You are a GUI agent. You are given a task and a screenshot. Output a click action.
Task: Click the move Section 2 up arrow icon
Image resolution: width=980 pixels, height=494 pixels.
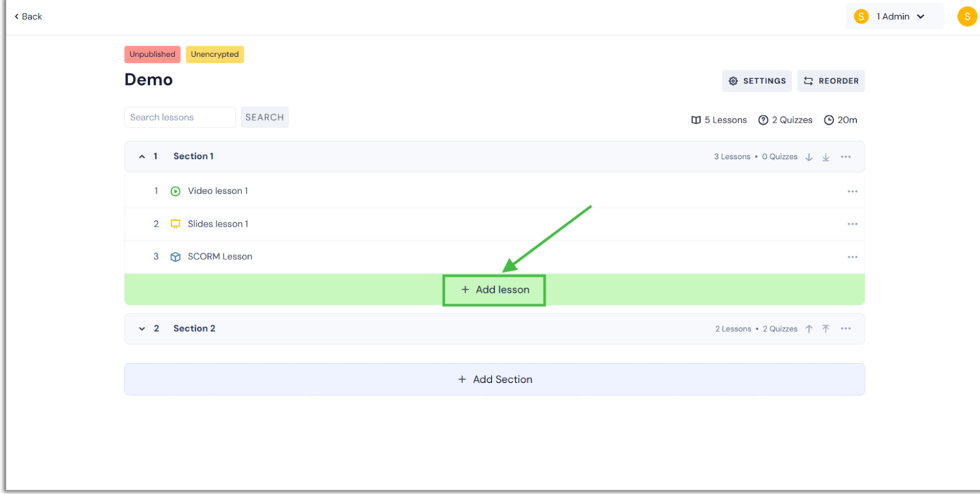(x=808, y=329)
